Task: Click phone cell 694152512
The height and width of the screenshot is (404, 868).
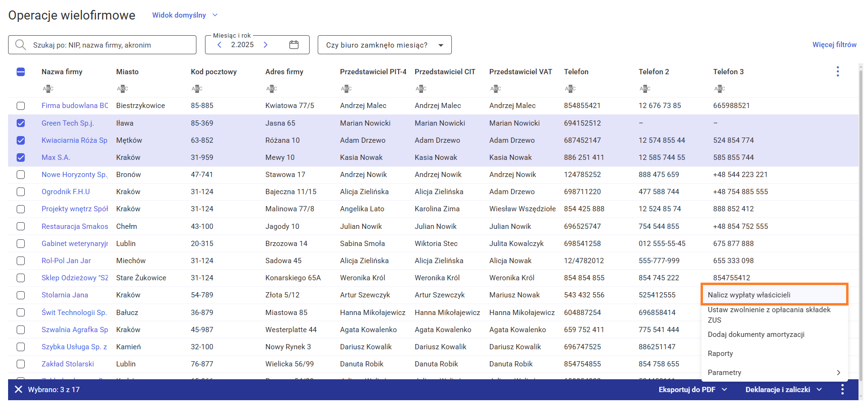Action: 582,123
